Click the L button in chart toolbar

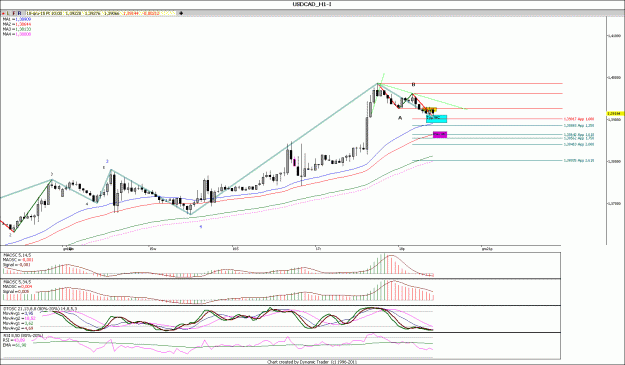(8, 13)
